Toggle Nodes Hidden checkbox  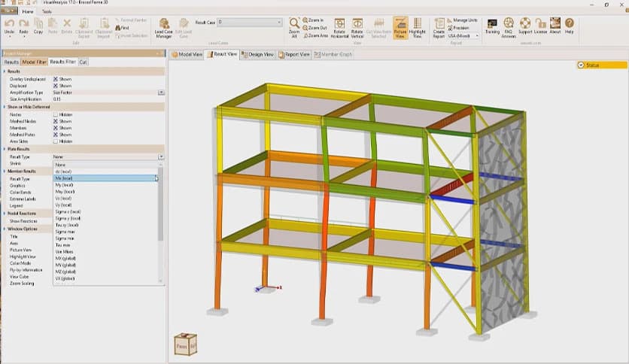[56, 114]
